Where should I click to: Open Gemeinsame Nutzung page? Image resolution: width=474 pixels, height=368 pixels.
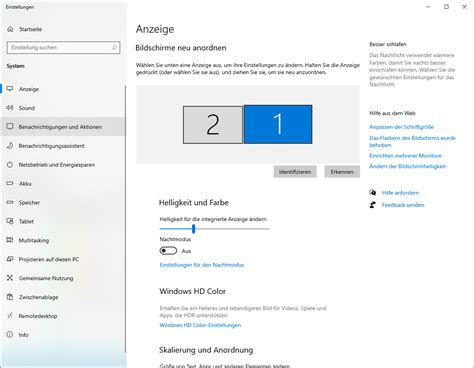tap(63, 278)
